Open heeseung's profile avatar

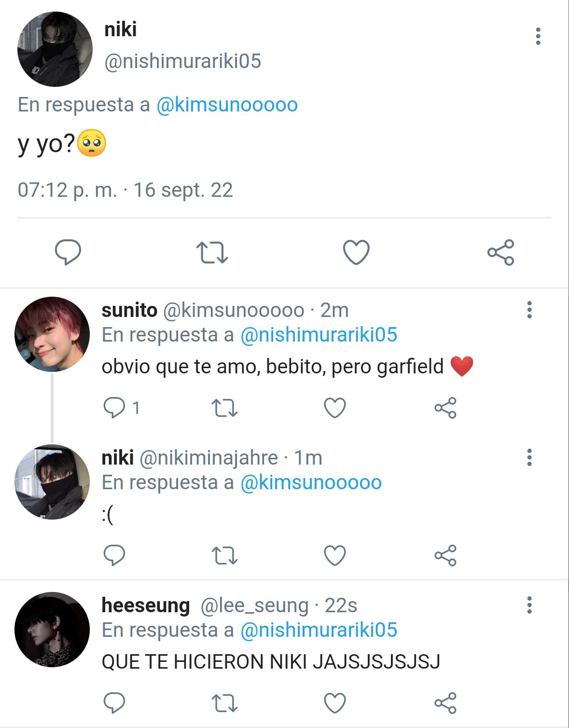[52, 630]
